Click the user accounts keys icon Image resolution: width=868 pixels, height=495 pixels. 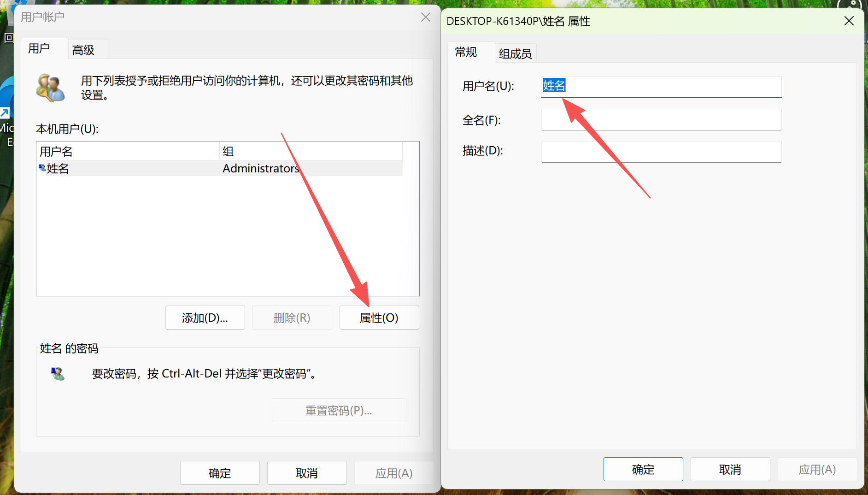tap(50, 88)
